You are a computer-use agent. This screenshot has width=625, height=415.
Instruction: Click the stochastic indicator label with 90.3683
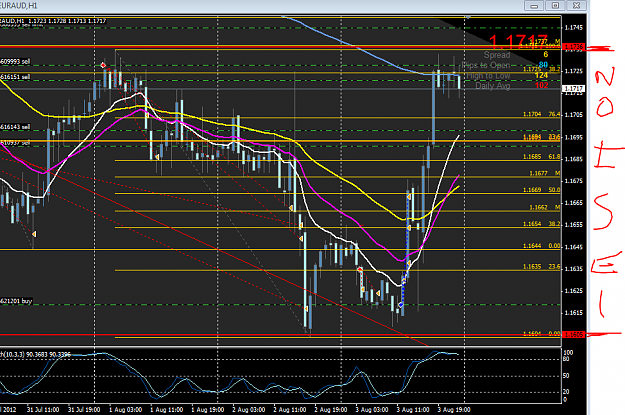click(x=35, y=354)
